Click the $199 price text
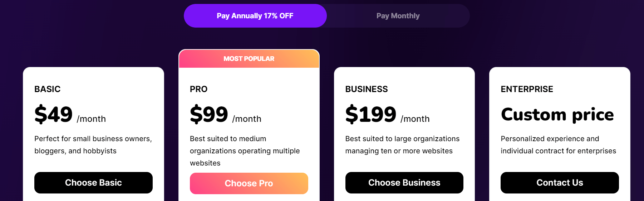Screen dimensions: 644x201 point(371,114)
